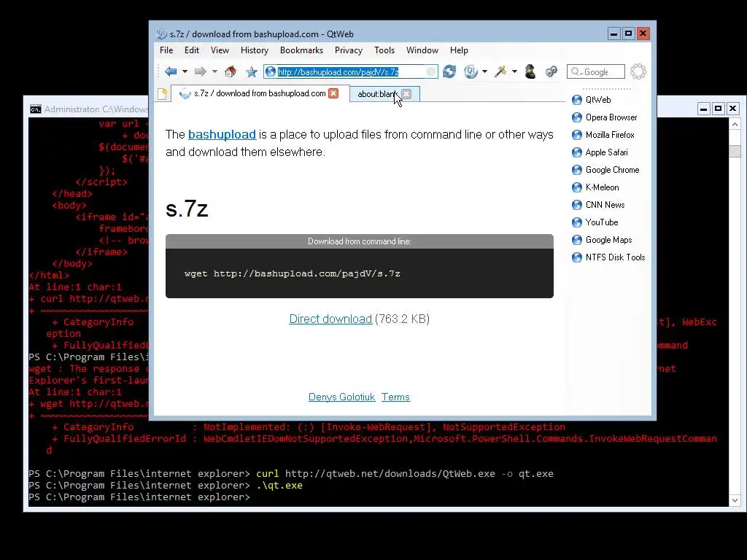
Task: Click the QtWeb globe toolbar icon
Action: pos(471,71)
